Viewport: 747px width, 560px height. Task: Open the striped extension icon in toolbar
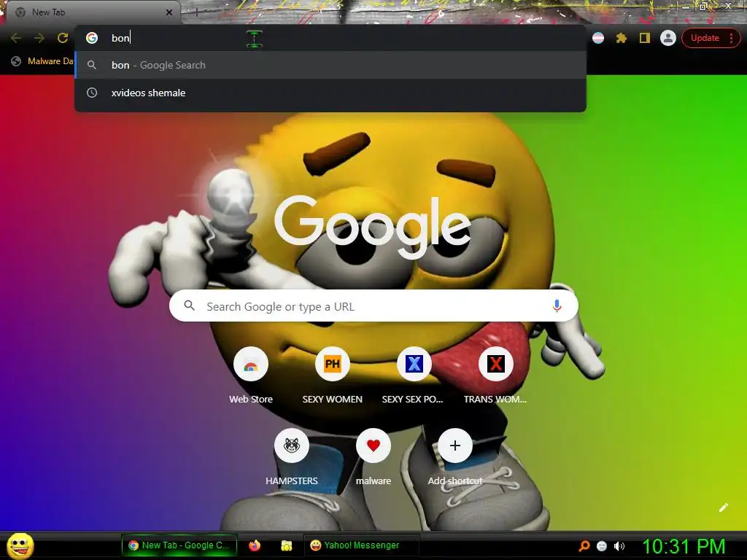598,38
